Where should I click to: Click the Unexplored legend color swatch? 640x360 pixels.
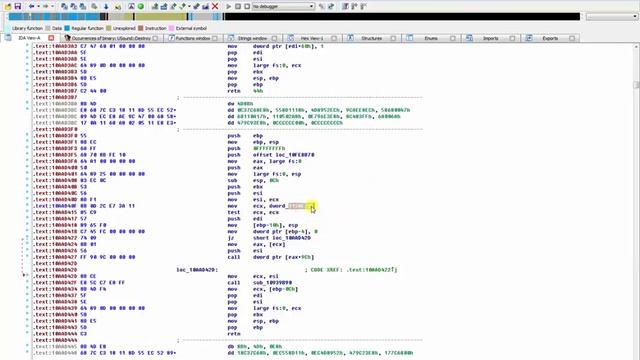[109, 28]
